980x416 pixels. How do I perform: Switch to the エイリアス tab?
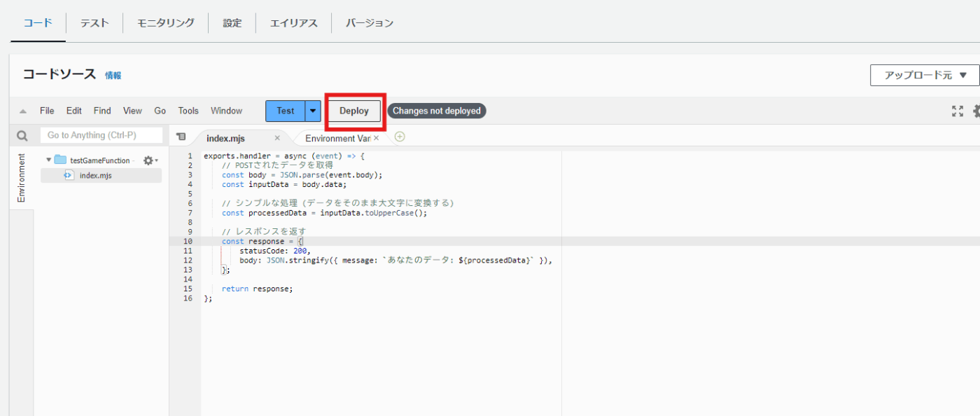294,23
